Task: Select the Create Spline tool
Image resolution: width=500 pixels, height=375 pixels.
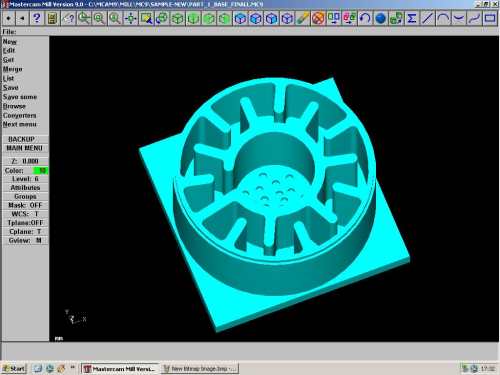Action: pyautogui.click(x=474, y=18)
